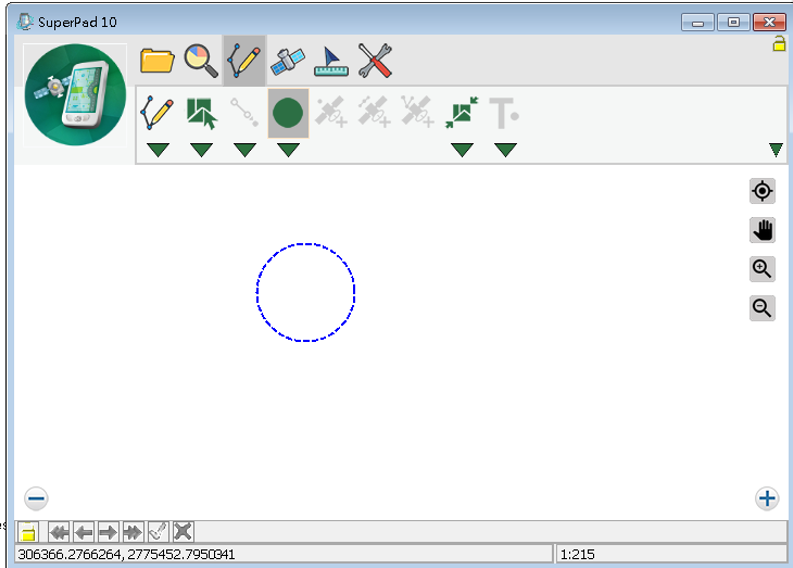The image size is (793, 568).
Task: Switch to the pencil edit tab
Action: coord(245,61)
